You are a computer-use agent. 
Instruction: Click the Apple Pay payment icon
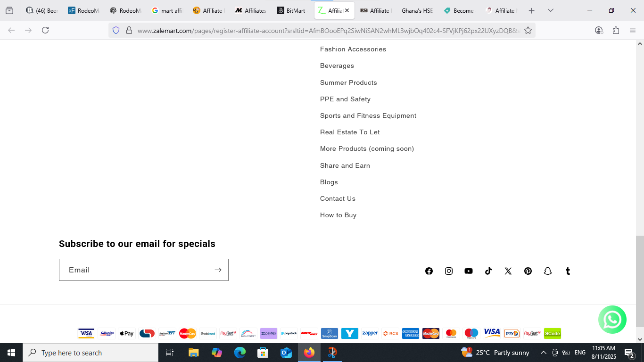click(126, 333)
